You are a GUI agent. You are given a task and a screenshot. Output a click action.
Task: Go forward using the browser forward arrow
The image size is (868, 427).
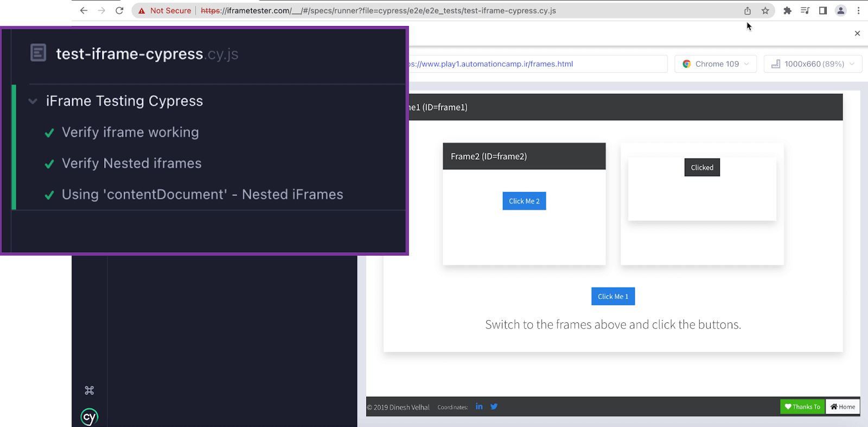101,10
